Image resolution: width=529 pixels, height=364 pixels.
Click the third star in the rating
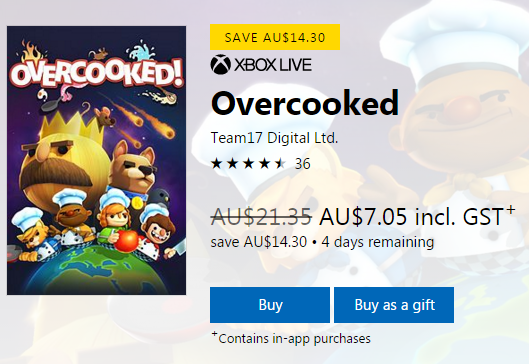(x=249, y=164)
